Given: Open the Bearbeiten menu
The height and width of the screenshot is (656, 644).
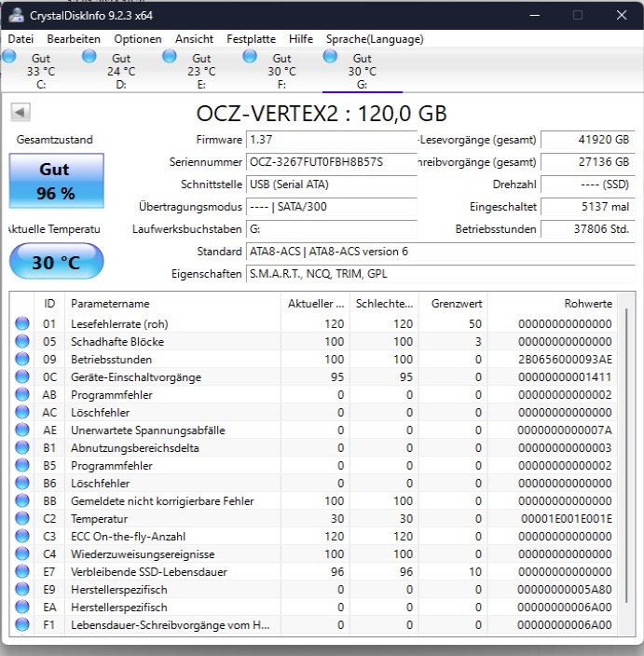Looking at the screenshot, I should point(74,39).
